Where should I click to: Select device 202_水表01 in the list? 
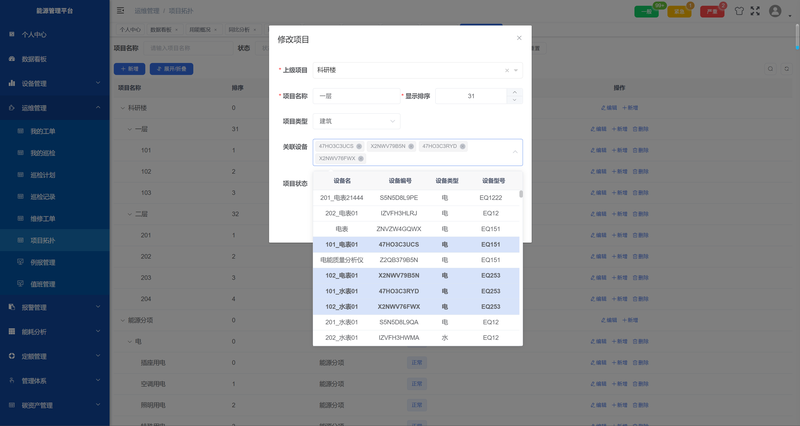tap(416, 338)
